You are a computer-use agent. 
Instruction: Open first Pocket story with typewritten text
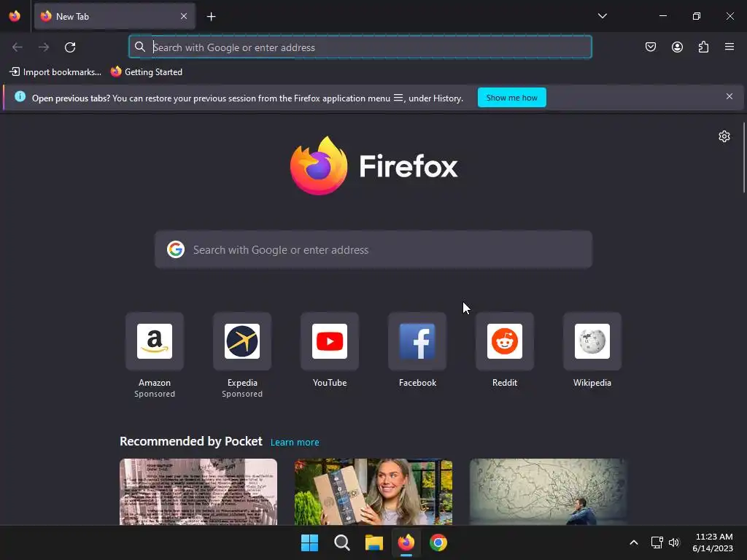pyautogui.click(x=198, y=492)
